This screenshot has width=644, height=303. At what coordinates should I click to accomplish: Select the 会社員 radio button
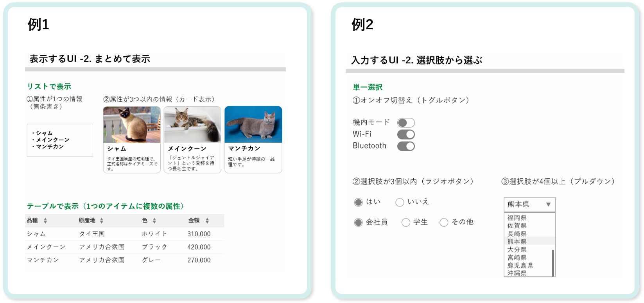[x=358, y=222]
